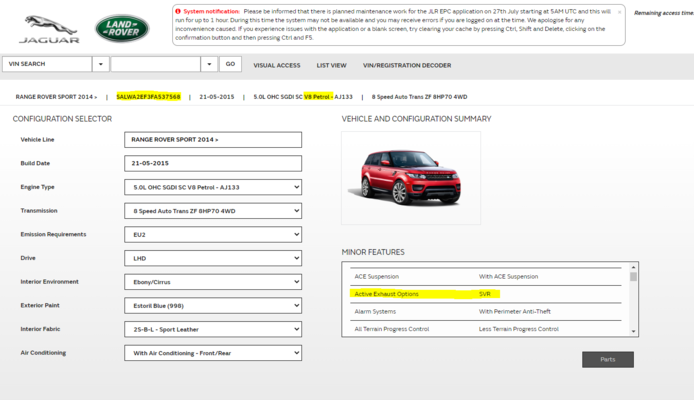The width and height of the screenshot is (694, 400).
Task: Dismiss the system notification with the X
Action: [619, 12]
